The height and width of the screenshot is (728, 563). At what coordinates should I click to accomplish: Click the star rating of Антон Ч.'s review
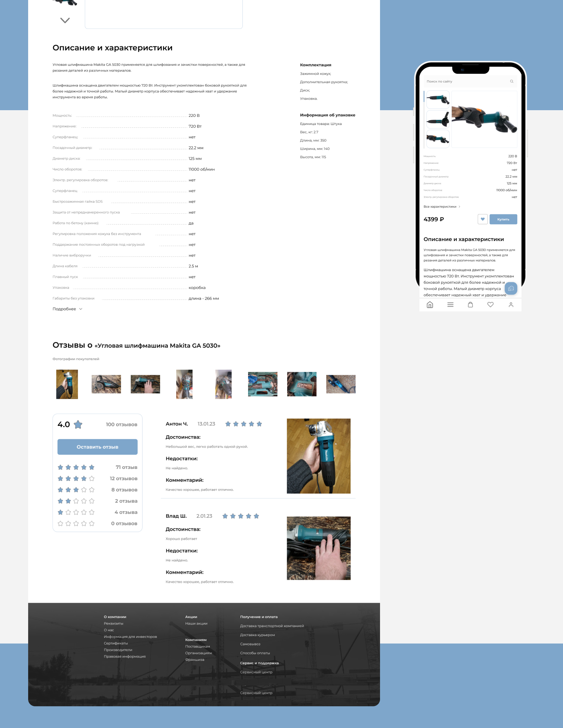tap(243, 424)
